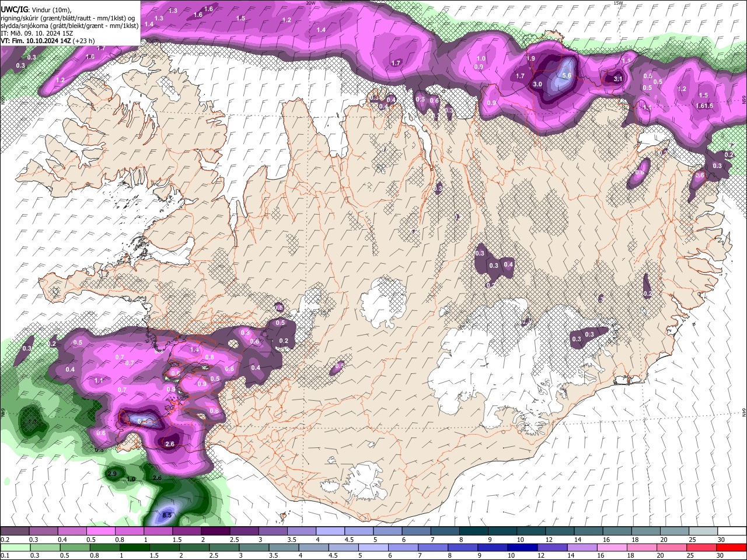Select the darkest purple 2–2.5 upper legend swatch
Screen dimensions: 747x560
215,531
